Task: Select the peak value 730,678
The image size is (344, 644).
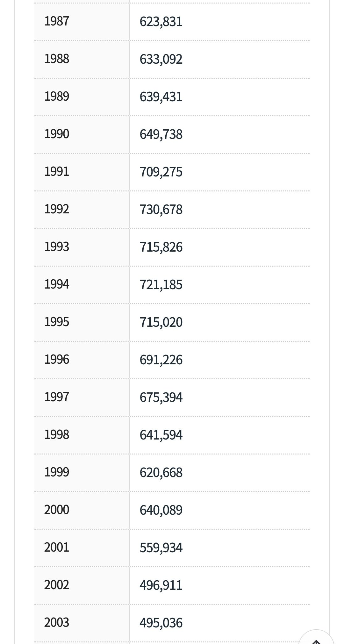Action: tap(161, 210)
